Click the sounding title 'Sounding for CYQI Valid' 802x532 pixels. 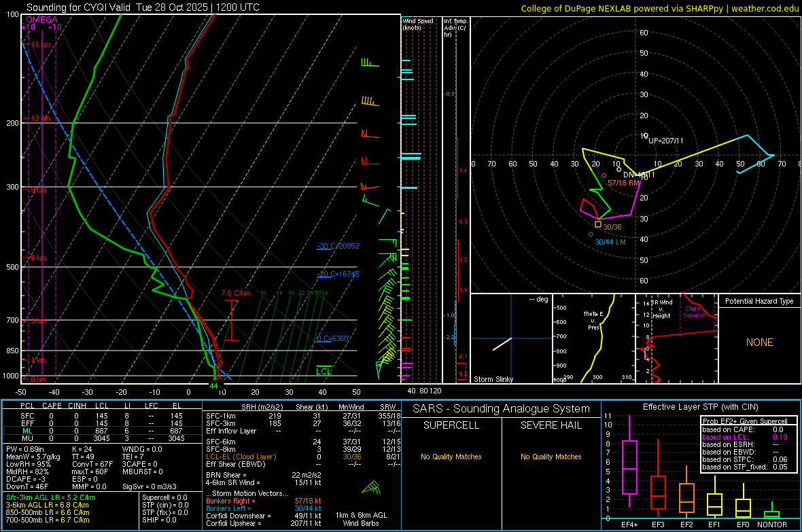(x=78, y=7)
